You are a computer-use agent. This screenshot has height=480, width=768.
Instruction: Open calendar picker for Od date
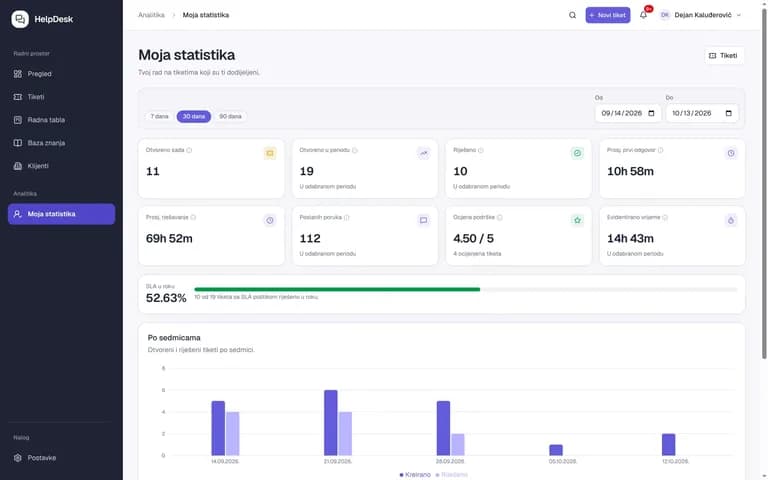(x=651, y=113)
